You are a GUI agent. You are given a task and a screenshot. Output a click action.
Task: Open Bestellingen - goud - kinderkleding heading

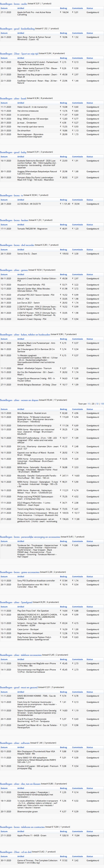click(17, 29)
